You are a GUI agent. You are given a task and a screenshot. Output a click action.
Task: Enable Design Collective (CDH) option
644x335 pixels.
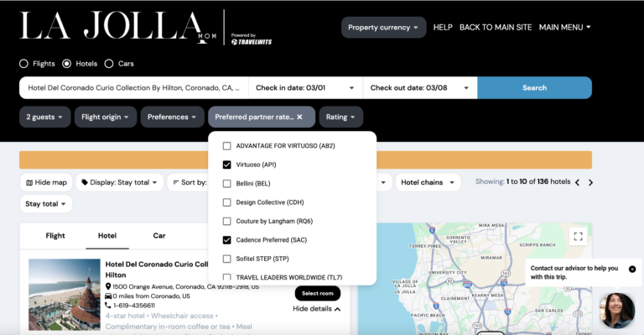pyautogui.click(x=226, y=202)
